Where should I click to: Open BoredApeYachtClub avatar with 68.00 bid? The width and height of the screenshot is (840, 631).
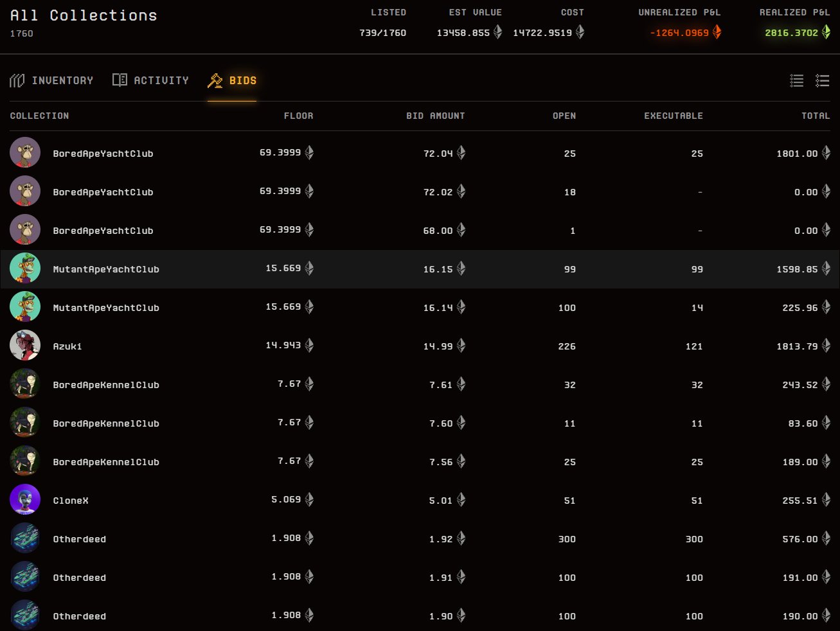[x=25, y=230]
